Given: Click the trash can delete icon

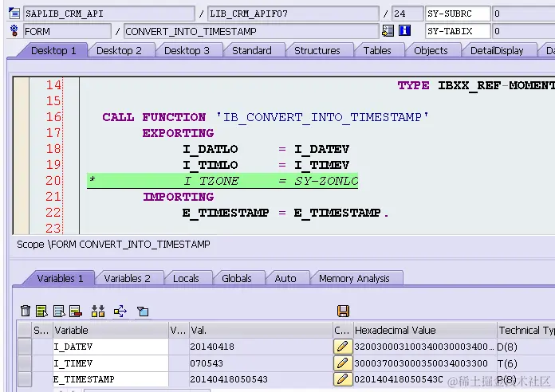Looking at the screenshot, I should 26,311.
